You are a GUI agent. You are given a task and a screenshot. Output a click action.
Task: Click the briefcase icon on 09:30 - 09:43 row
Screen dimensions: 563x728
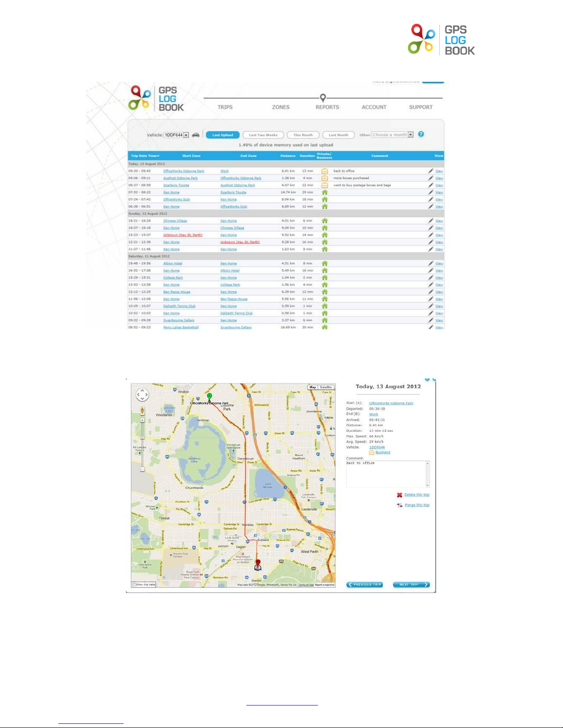point(324,171)
